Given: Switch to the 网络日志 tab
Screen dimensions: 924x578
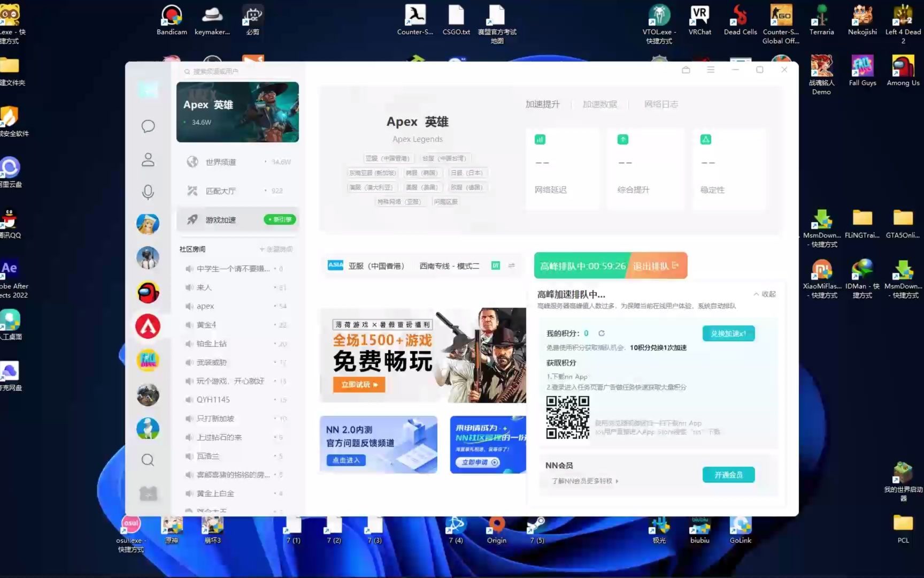Looking at the screenshot, I should 661,104.
